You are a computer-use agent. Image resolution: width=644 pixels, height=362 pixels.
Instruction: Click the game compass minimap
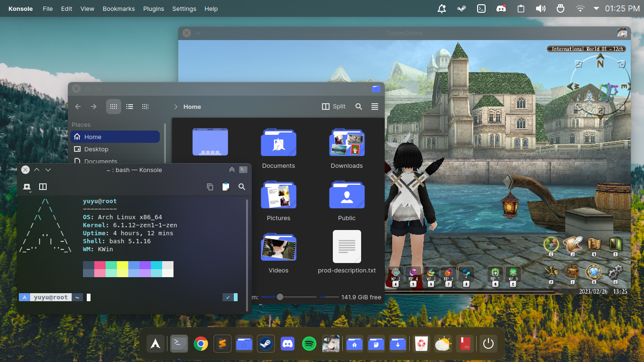(601, 88)
